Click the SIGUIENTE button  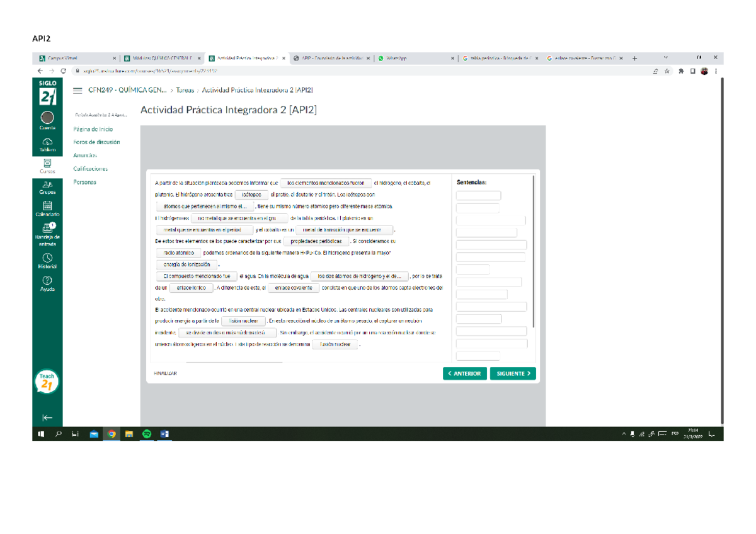pos(513,373)
